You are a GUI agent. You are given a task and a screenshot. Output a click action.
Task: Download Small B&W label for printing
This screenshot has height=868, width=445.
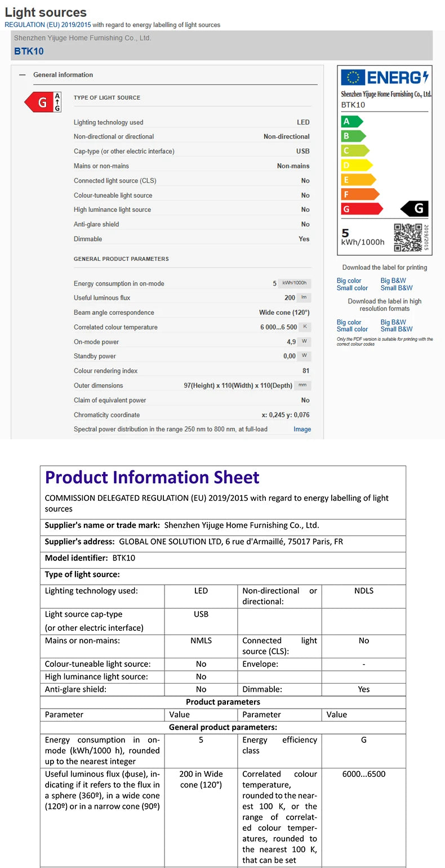[x=397, y=288]
